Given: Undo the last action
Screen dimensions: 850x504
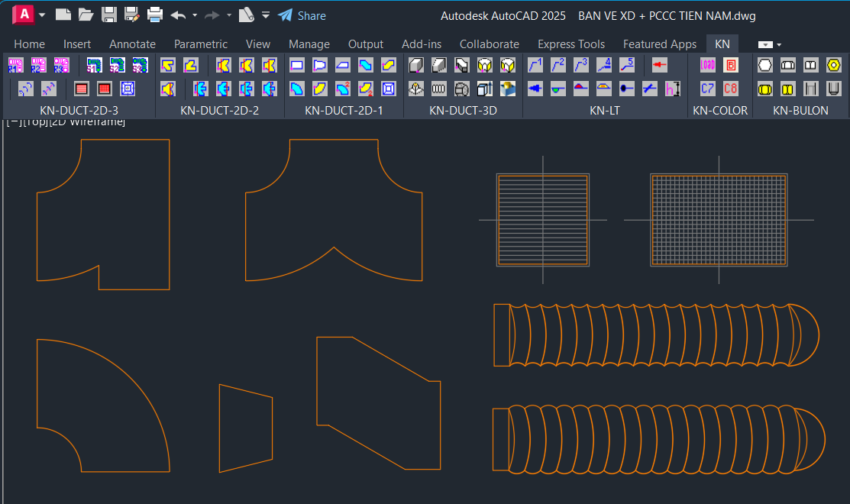Looking at the screenshot, I should point(178,15).
